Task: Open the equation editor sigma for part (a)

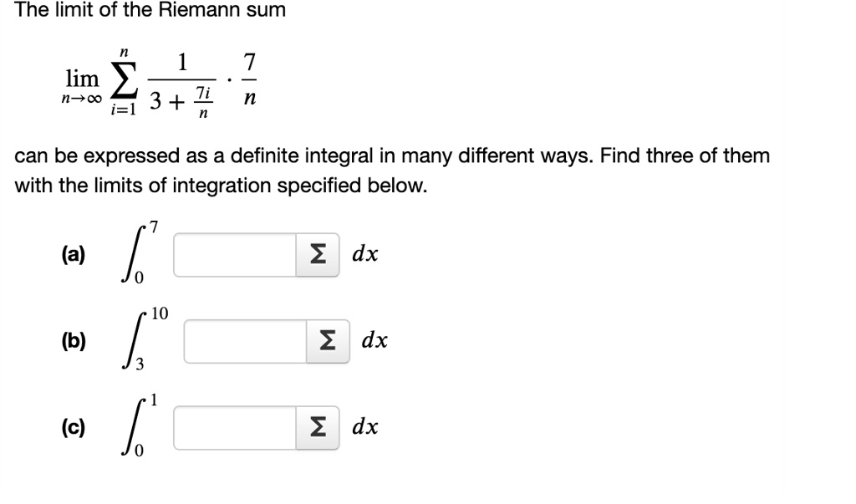Action: 318,255
